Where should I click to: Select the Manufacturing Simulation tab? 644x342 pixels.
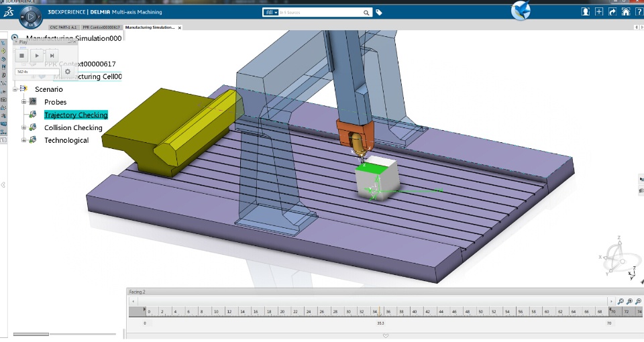pos(150,27)
